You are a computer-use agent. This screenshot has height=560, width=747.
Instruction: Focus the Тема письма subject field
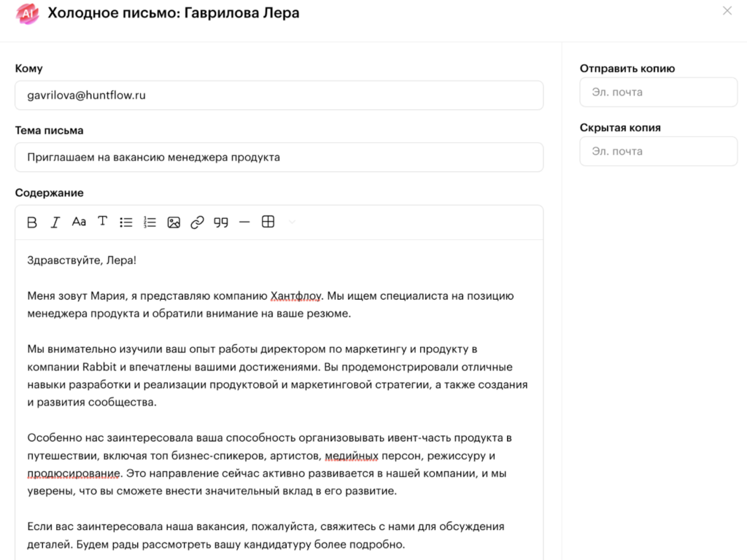[x=279, y=157]
